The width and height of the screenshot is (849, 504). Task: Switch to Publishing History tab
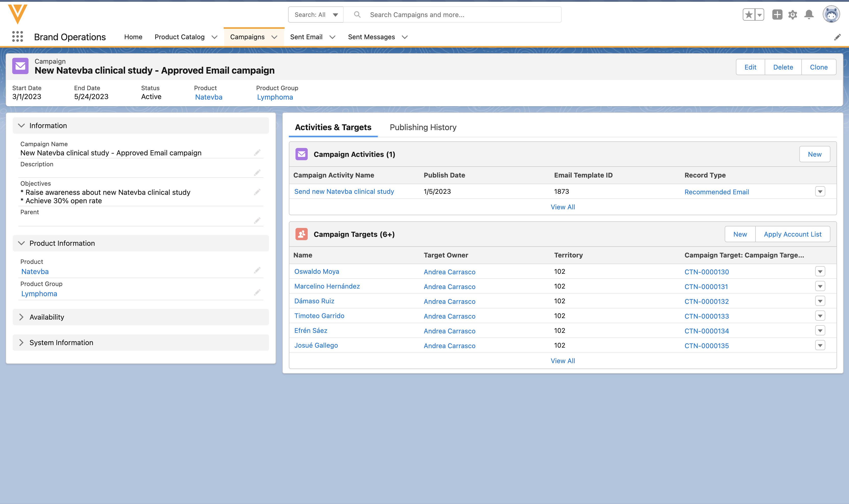click(423, 127)
